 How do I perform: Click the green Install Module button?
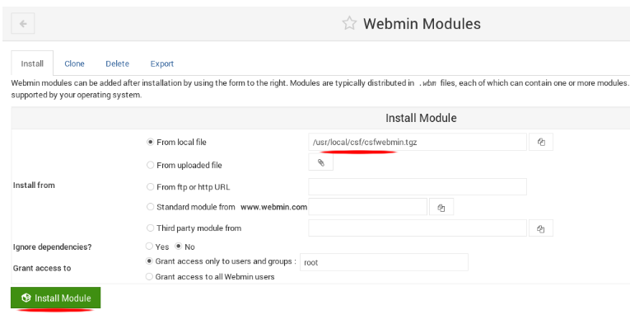tap(55, 298)
